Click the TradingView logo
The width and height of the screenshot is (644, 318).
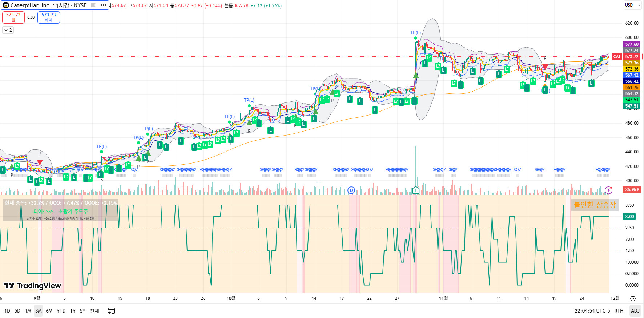tap(32, 286)
